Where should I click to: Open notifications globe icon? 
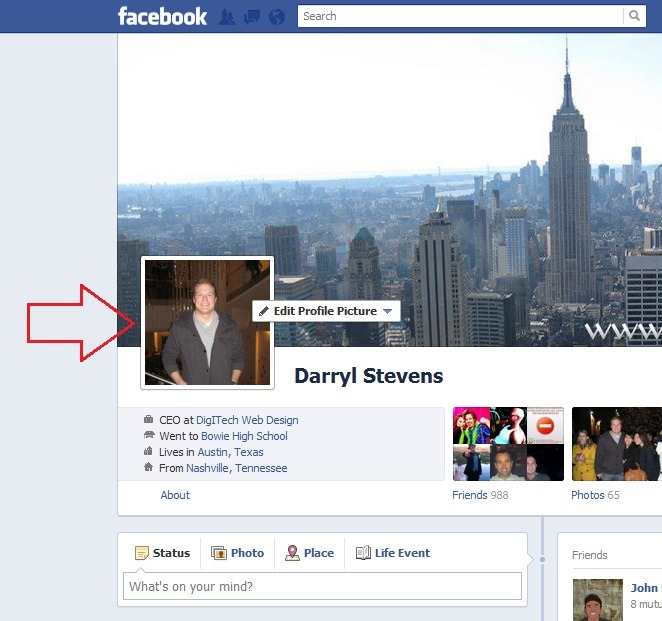click(x=277, y=16)
